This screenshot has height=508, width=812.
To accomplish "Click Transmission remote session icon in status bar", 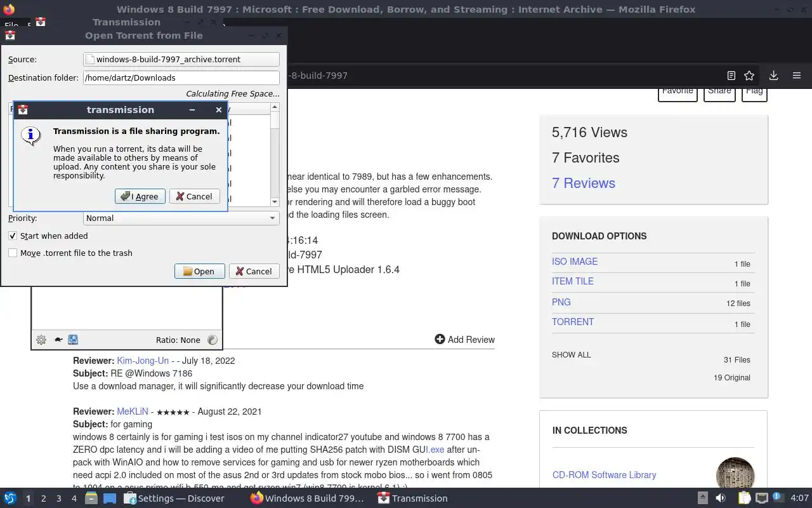I will coord(73,340).
